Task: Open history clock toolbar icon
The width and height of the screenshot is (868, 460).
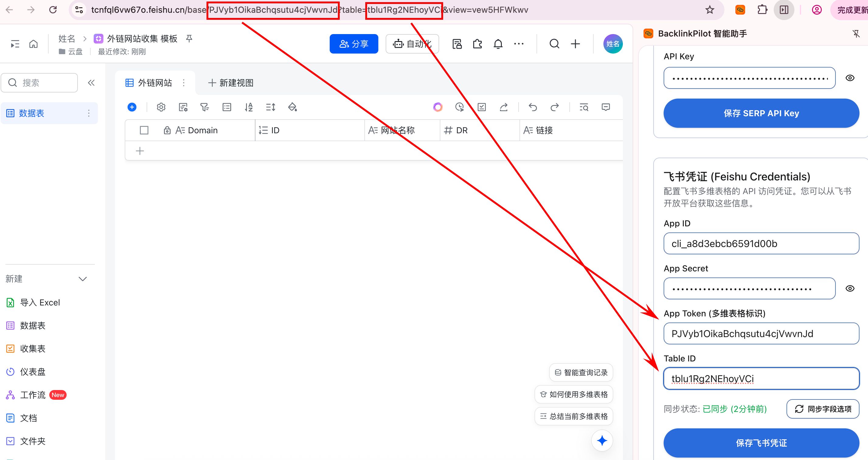Action: point(460,107)
